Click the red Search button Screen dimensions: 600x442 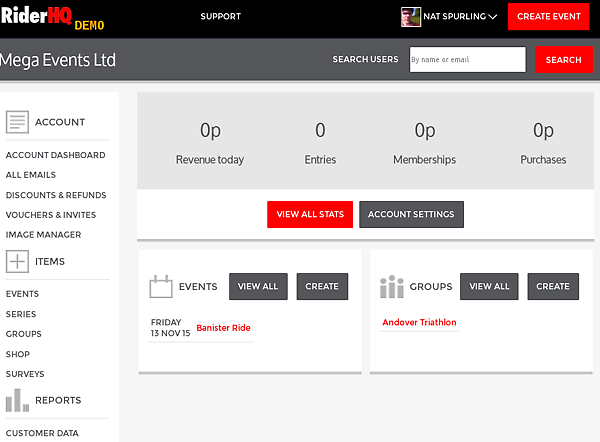pyautogui.click(x=564, y=60)
